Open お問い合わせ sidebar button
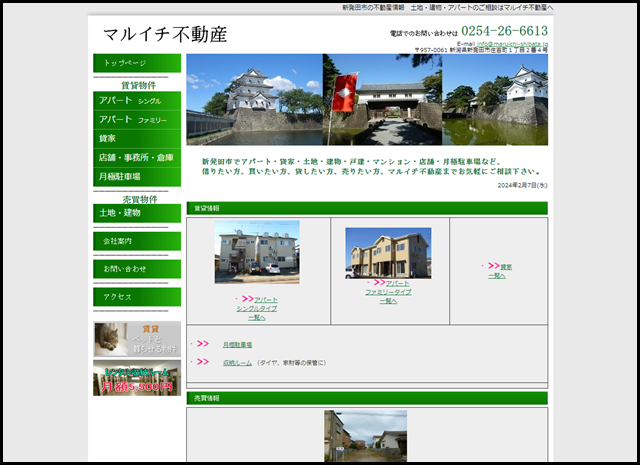 tap(137, 269)
